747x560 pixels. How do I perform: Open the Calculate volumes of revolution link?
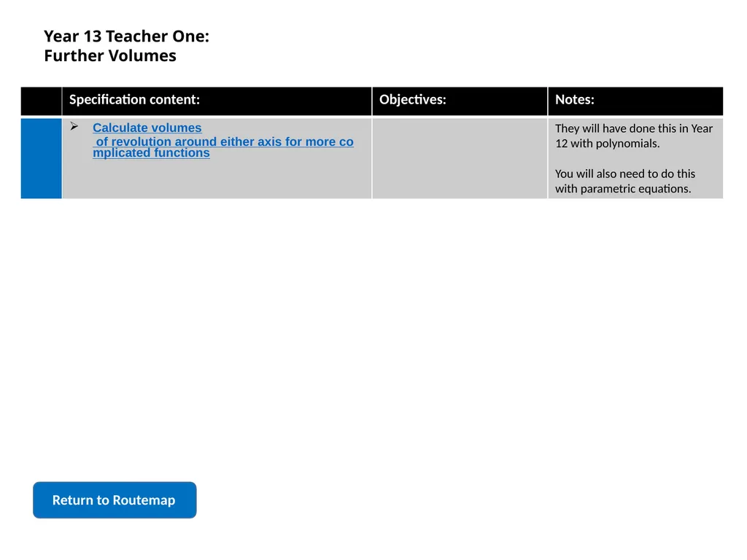(x=223, y=140)
